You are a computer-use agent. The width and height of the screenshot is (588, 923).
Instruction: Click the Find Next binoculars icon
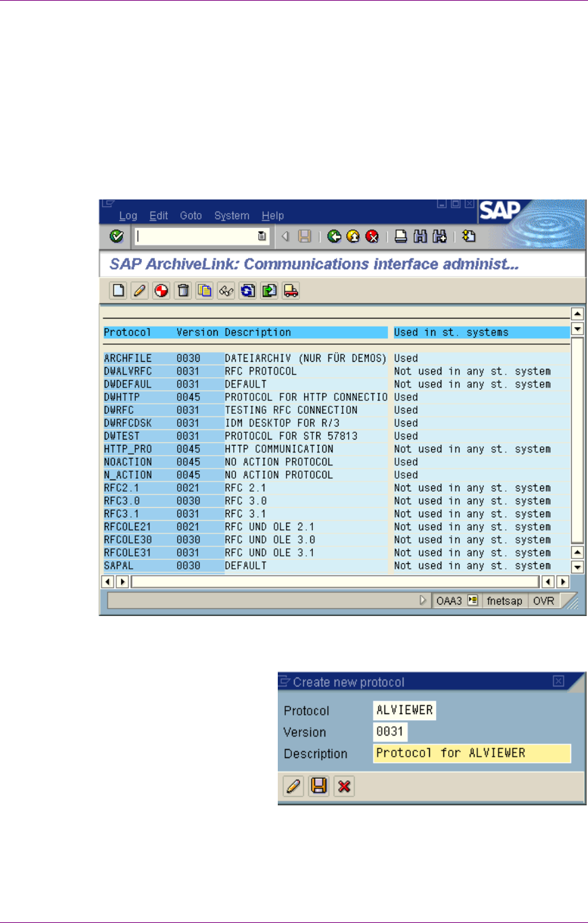440,237
